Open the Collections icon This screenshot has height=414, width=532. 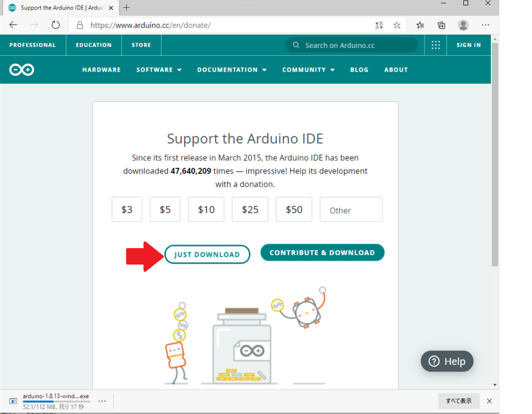pyautogui.click(x=442, y=25)
